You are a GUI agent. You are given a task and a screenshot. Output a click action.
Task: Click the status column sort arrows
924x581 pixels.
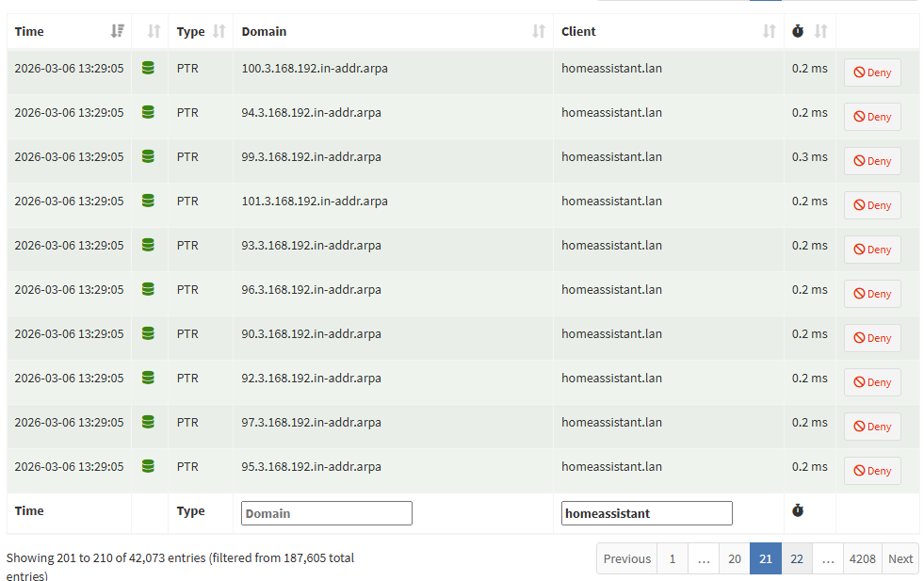click(154, 31)
